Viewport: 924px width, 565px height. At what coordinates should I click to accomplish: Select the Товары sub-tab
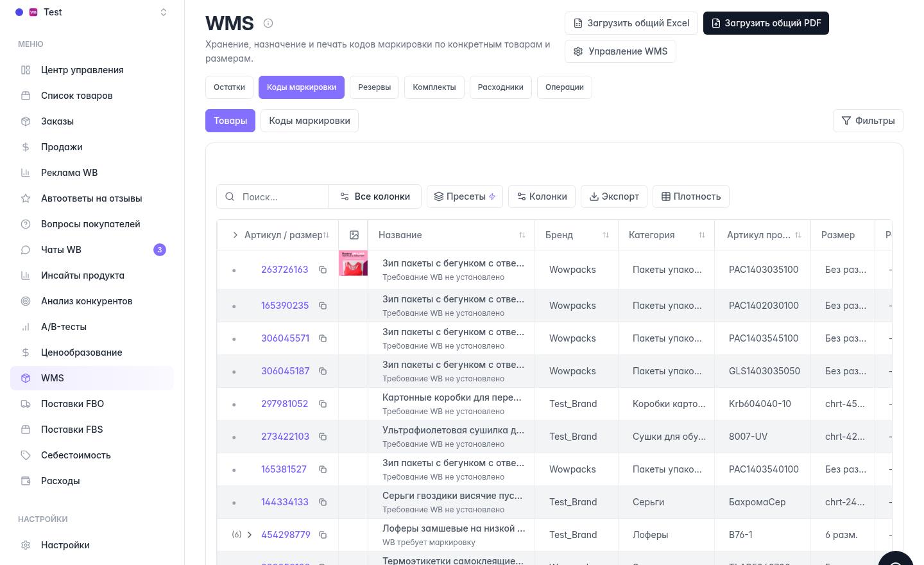click(x=230, y=121)
